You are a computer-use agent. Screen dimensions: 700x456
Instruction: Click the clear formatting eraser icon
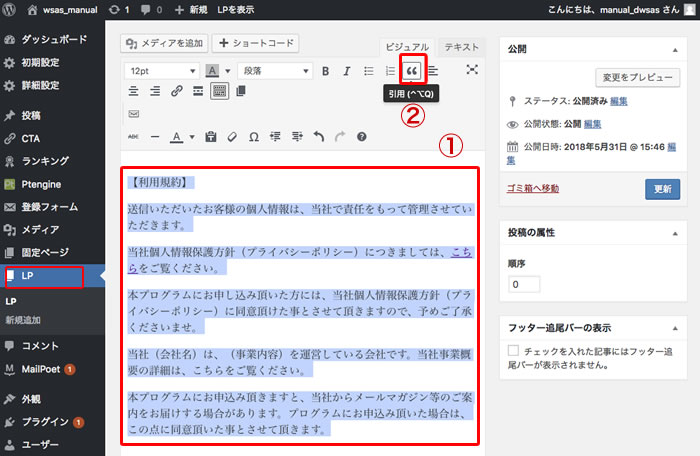[x=232, y=136]
